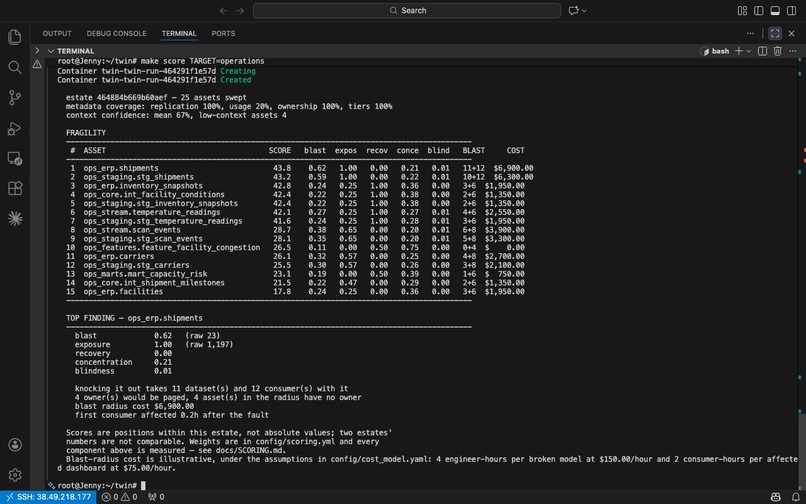Open the Remote Explorer view

[15, 158]
